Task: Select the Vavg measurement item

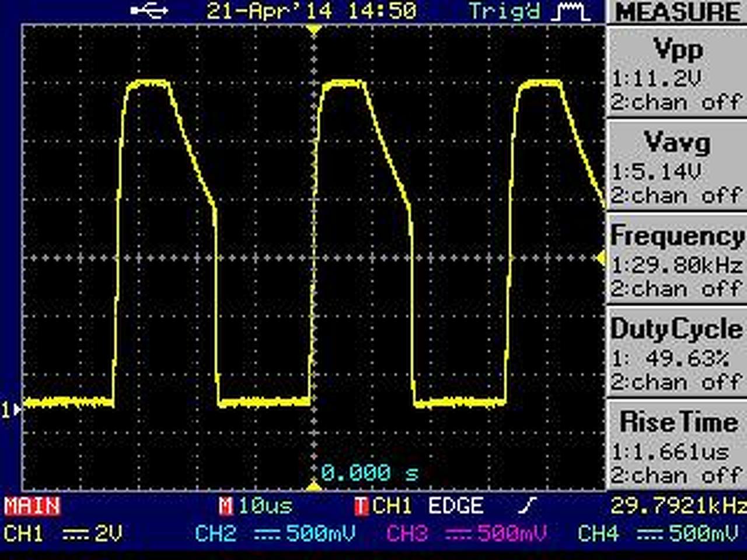Action: tap(678, 166)
